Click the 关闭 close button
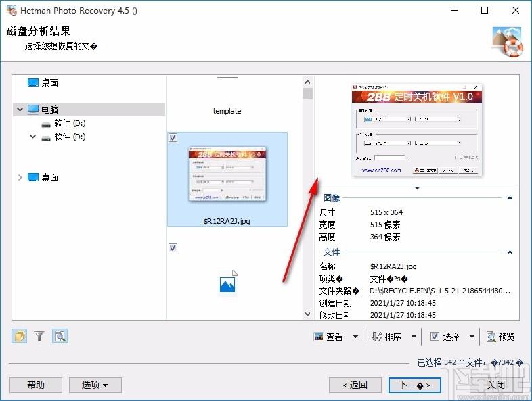The width and height of the screenshot is (532, 401). (495, 385)
